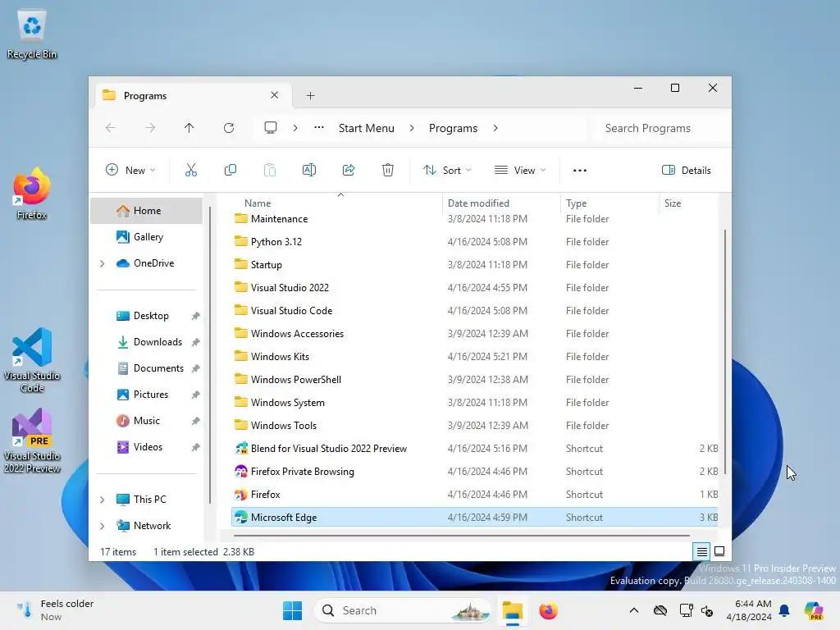This screenshot has height=630, width=840.
Task: Expand the This PC tree node
Action: click(x=103, y=500)
